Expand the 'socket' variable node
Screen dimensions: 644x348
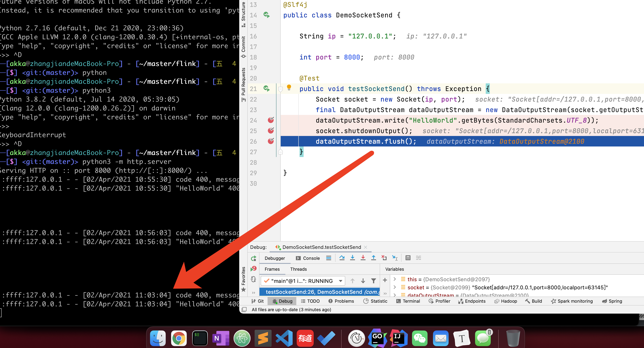tap(394, 287)
